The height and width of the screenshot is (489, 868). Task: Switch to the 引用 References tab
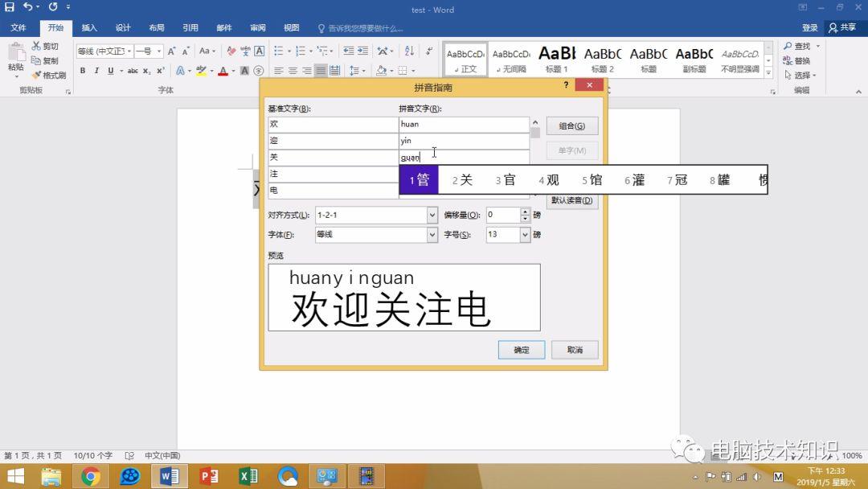(190, 27)
